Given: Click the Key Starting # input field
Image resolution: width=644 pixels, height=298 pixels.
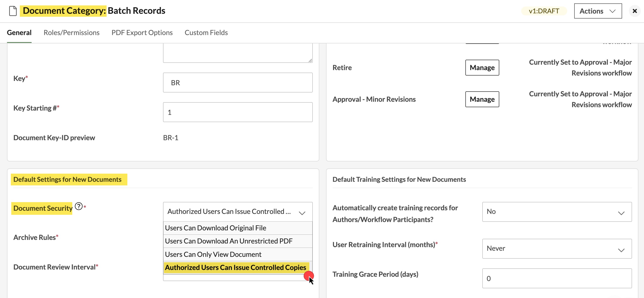Looking at the screenshot, I should (x=238, y=112).
